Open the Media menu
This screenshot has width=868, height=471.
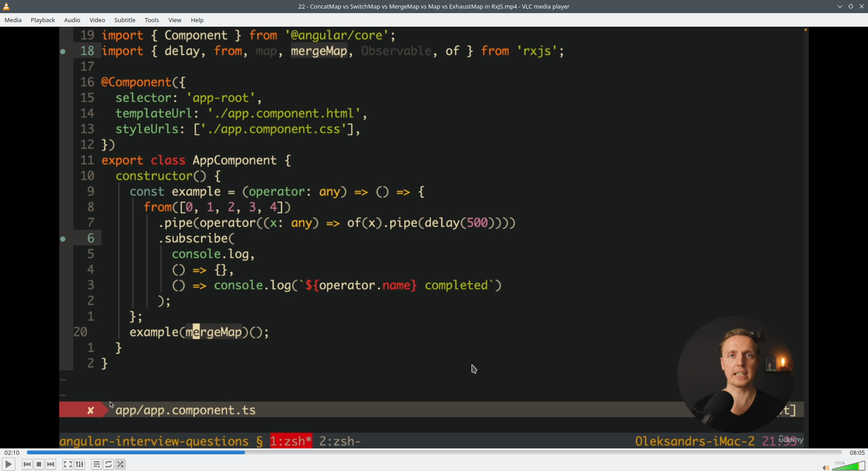coord(13,20)
